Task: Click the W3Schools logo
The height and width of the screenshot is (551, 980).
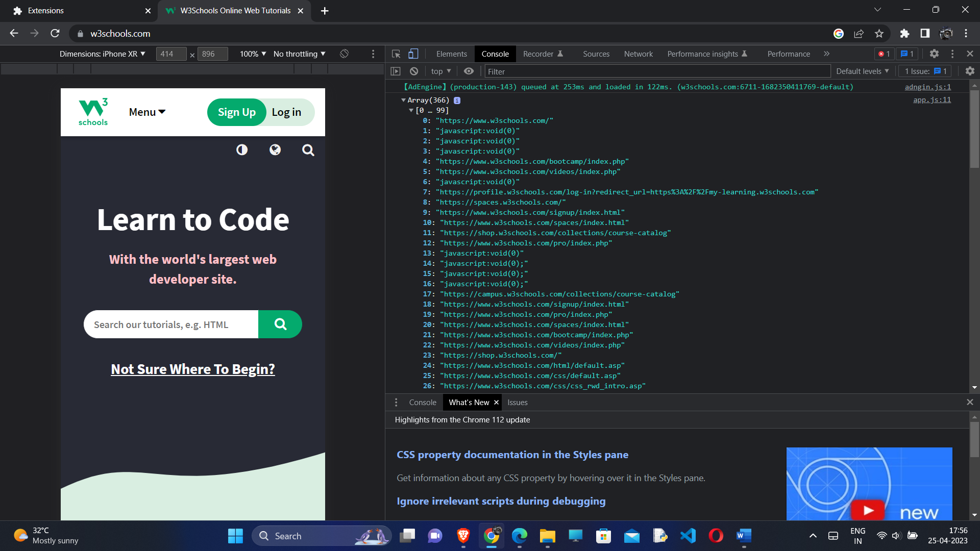Action: tap(93, 112)
